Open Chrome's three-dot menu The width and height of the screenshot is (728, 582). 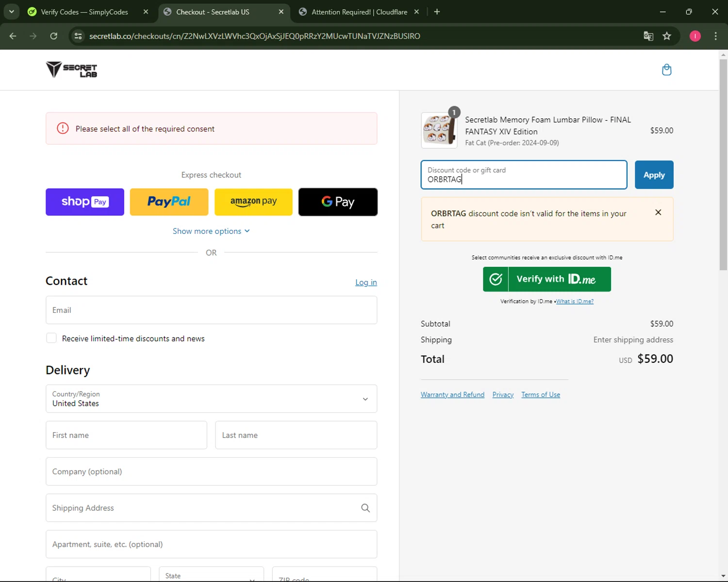point(715,36)
